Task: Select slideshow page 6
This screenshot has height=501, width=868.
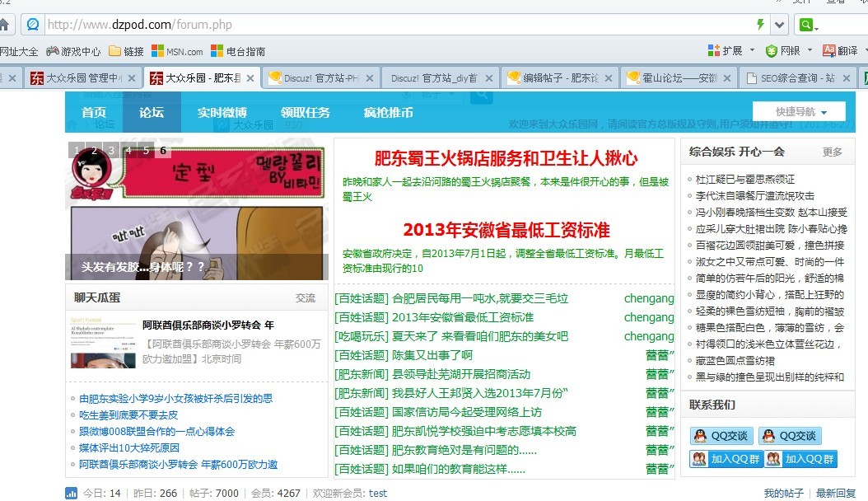Action: click(x=163, y=150)
